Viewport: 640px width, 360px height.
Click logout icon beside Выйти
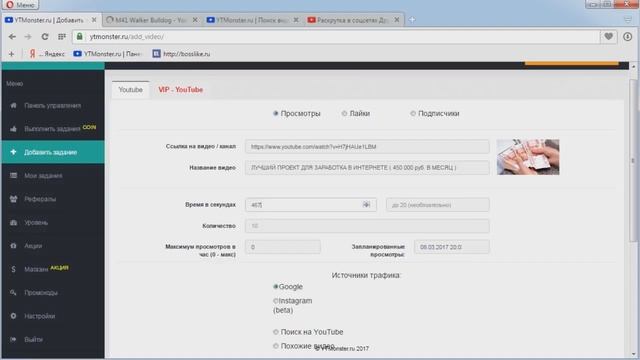13,339
